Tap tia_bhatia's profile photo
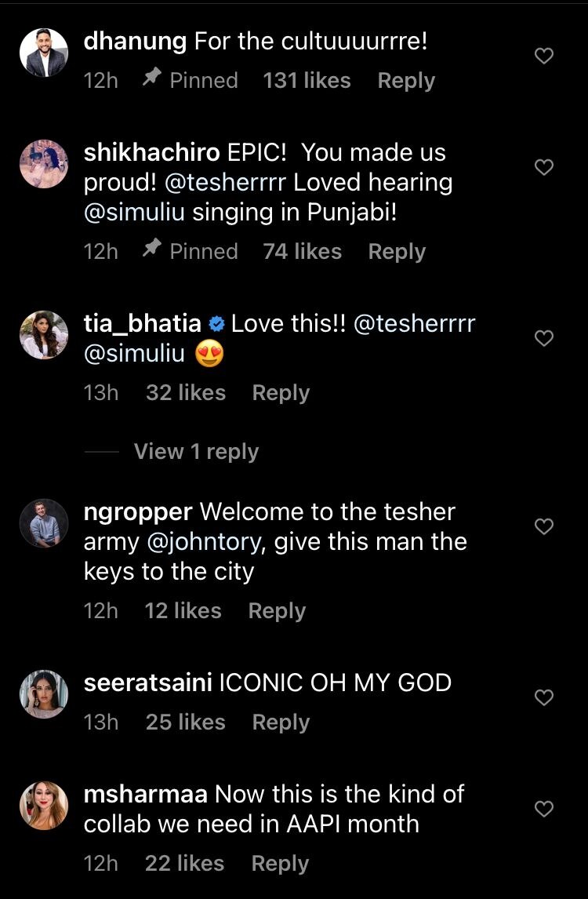 (x=44, y=336)
